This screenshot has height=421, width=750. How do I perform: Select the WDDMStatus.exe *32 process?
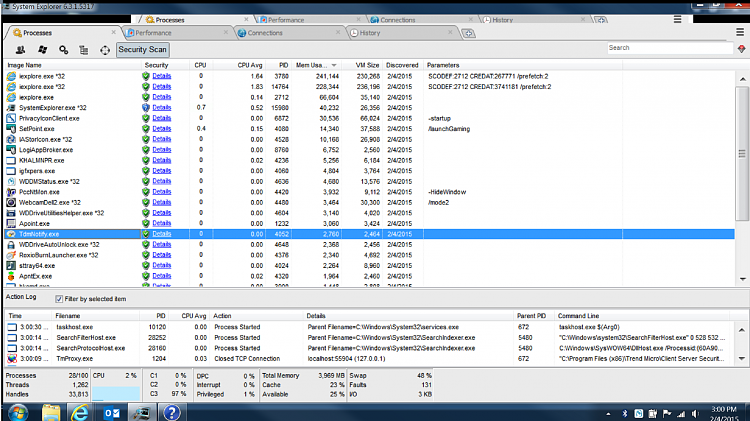coord(369,181)
